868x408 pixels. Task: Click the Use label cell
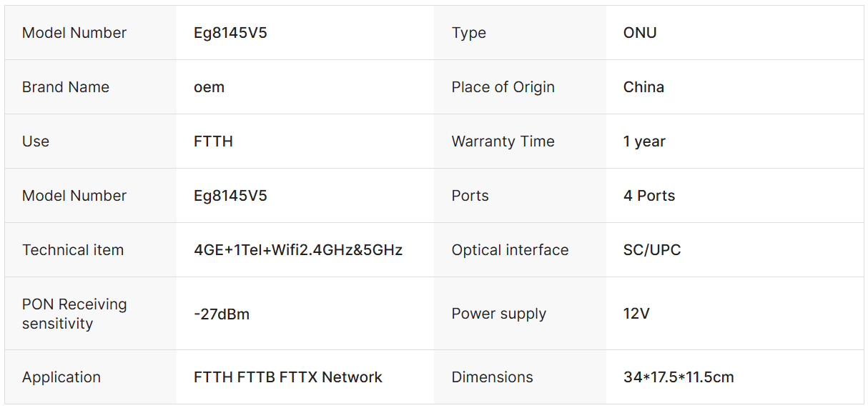tap(36, 141)
